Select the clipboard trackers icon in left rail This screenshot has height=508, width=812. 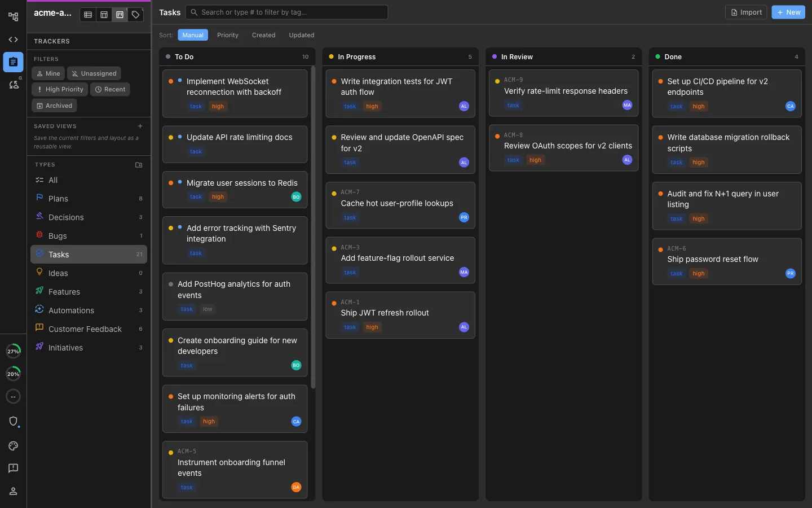pos(13,62)
